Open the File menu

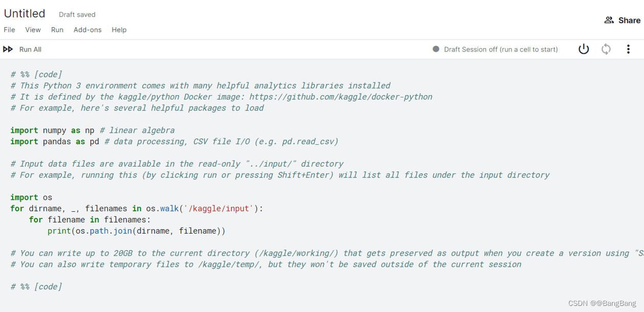[9, 30]
